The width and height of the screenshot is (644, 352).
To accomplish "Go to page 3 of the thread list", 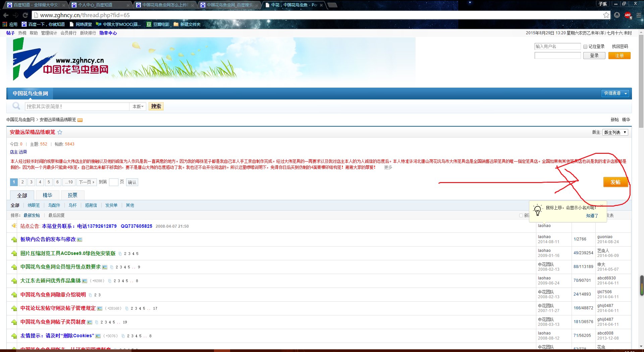I will click(31, 182).
